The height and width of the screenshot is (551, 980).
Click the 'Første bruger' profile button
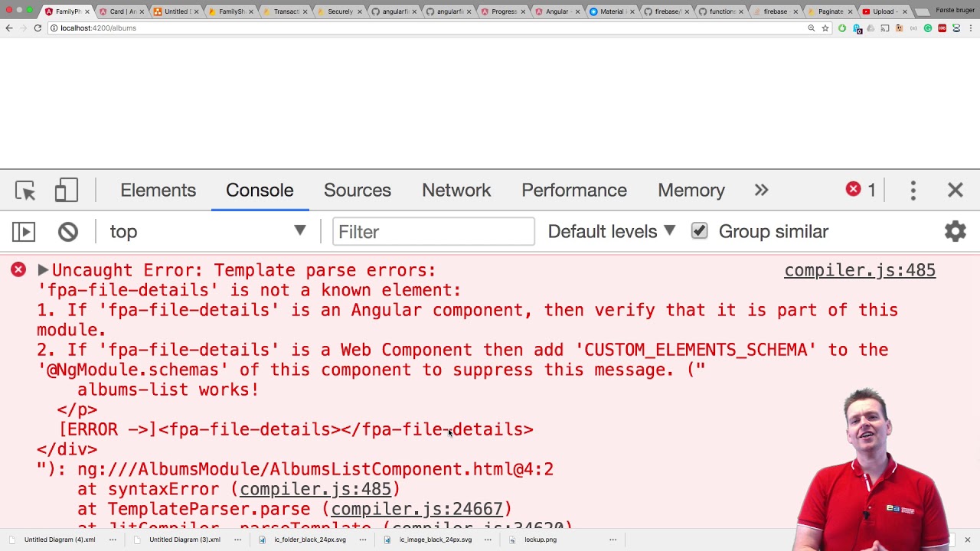(955, 10)
